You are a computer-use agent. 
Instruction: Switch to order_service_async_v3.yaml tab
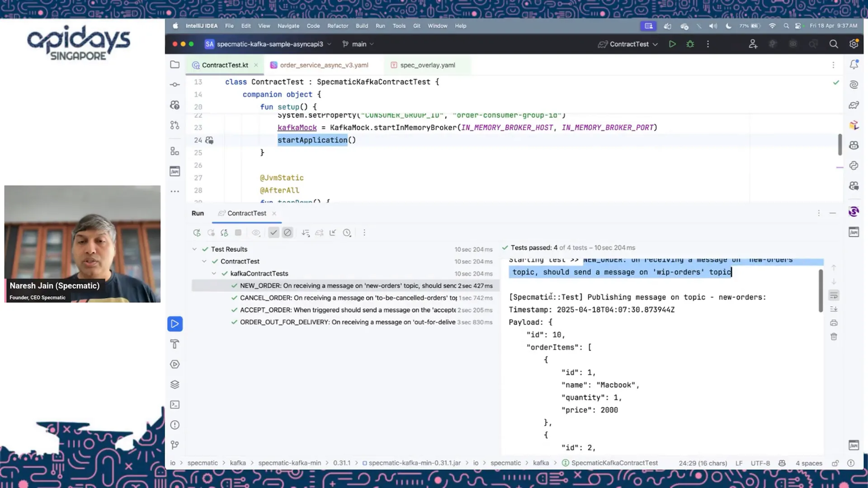tap(324, 65)
